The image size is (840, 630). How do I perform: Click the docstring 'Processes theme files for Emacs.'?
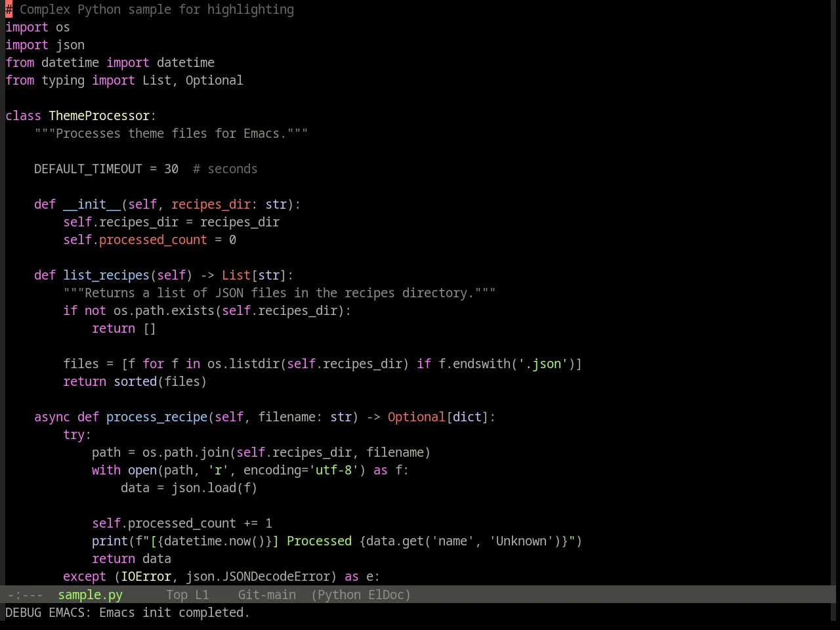pyautogui.click(x=171, y=133)
